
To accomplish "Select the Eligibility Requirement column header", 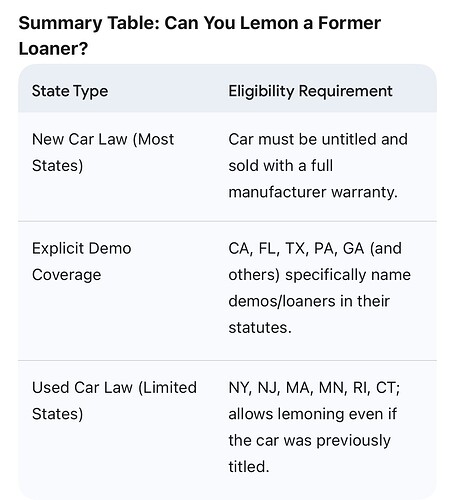I will pyautogui.click(x=310, y=91).
